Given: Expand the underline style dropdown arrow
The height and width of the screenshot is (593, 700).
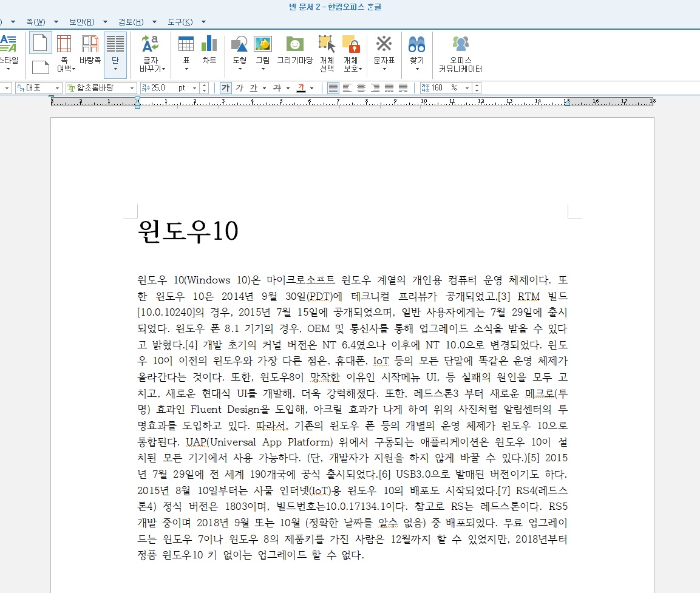Looking at the screenshot, I should tap(264, 89).
